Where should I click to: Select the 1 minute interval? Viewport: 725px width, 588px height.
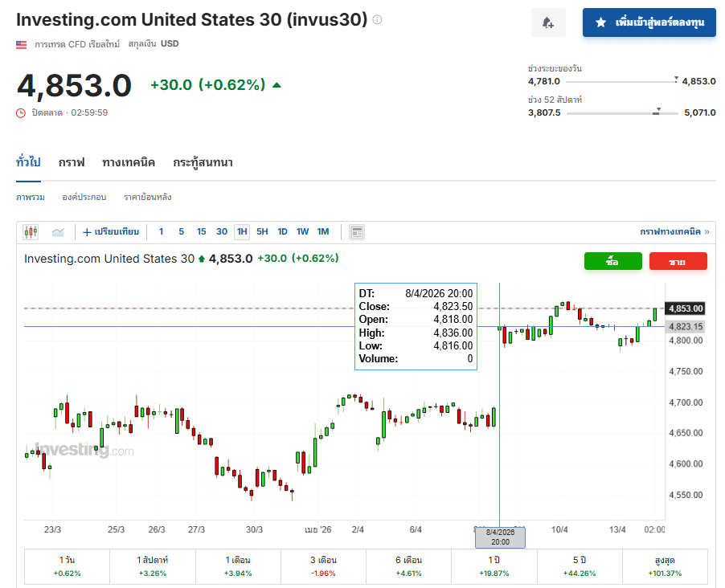point(161,231)
